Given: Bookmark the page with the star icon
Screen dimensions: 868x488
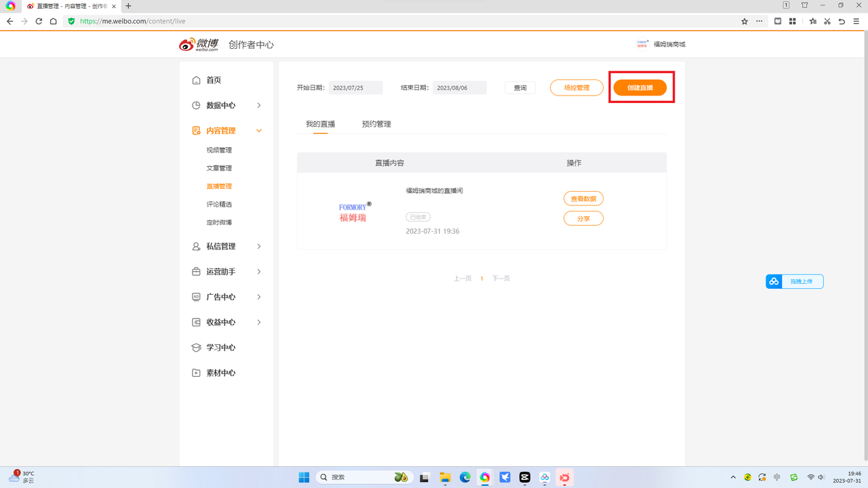Looking at the screenshot, I should pos(745,21).
